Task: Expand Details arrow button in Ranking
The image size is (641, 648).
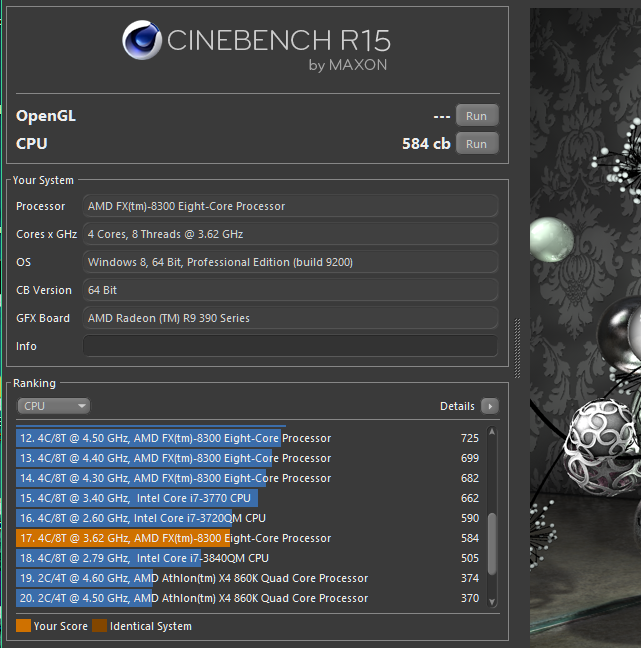Action: click(x=490, y=406)
